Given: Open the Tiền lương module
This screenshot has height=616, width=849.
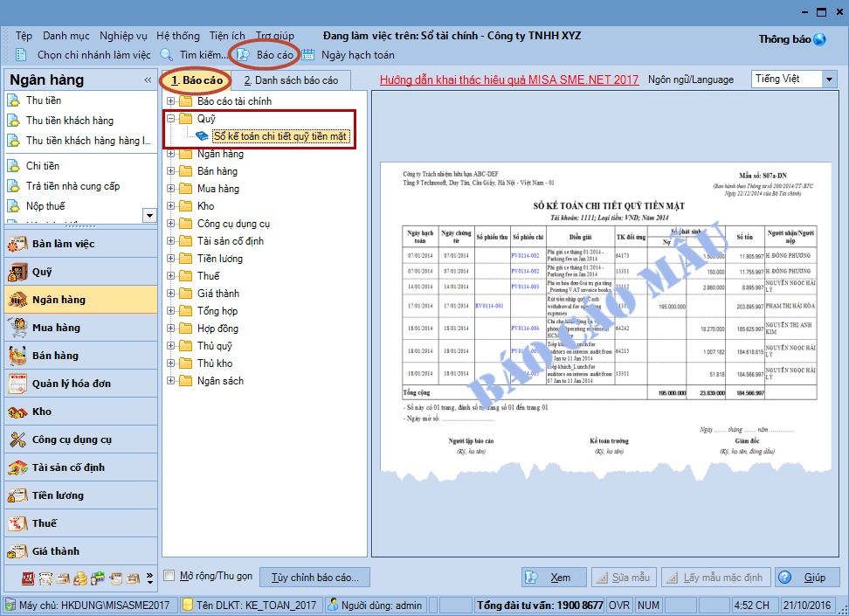Looking at the screenshot, I should point(58,495).
